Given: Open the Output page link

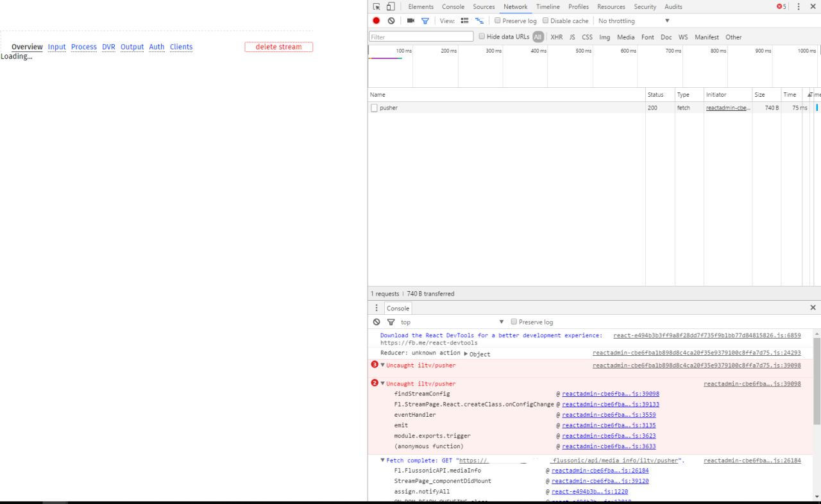Looking at the screenshot, I should pyautogui.click(x=132, y=47).
